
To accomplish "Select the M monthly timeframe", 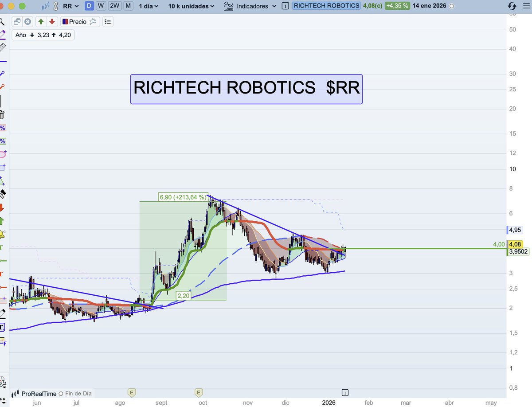I will (x=128, y=6).
